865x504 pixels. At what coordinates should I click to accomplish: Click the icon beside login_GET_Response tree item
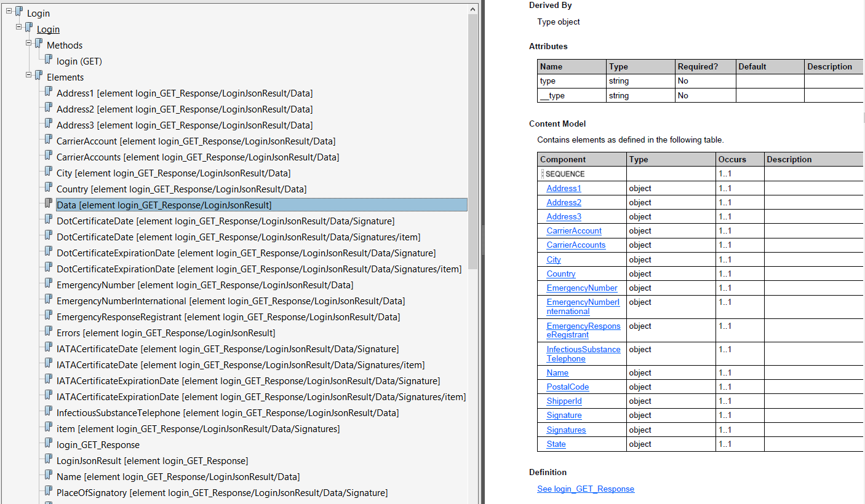coord(48,443)
